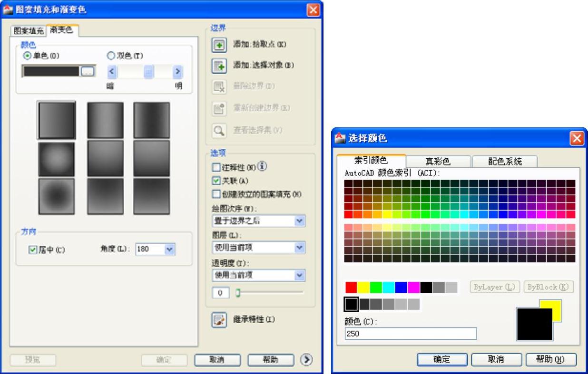Select the middle-left spherical gradient pattern
Image resolution: width=588 pixels, height=374 pixels.
point(57,159)
